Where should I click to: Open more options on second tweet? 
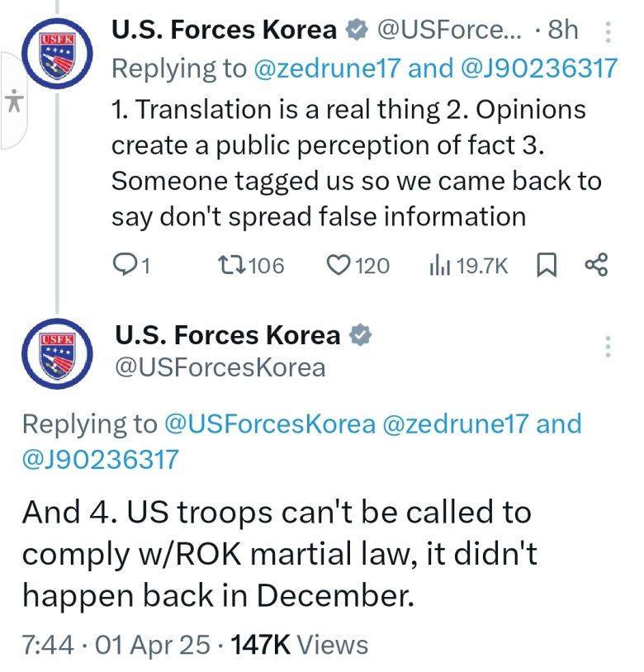point(608,347)
